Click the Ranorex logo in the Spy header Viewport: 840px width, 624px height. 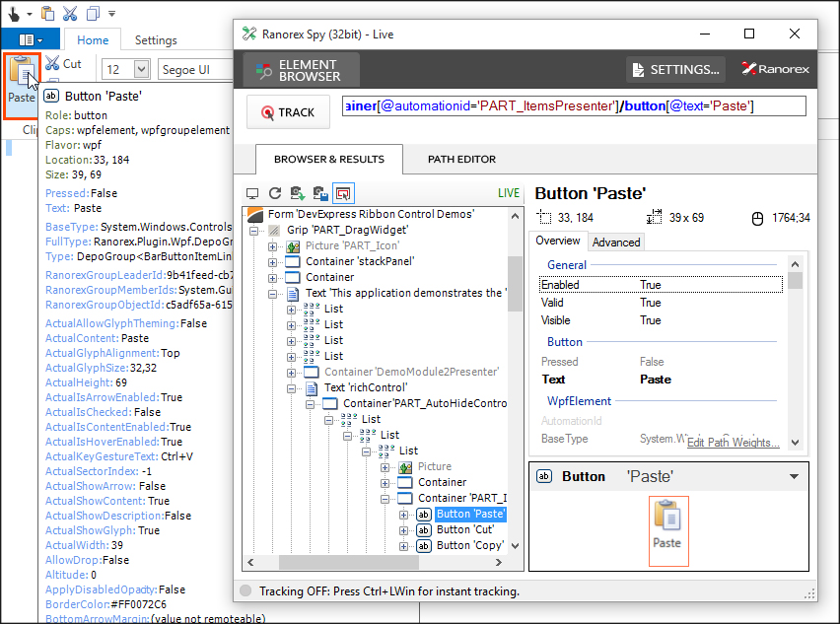(x=775, y=69)
